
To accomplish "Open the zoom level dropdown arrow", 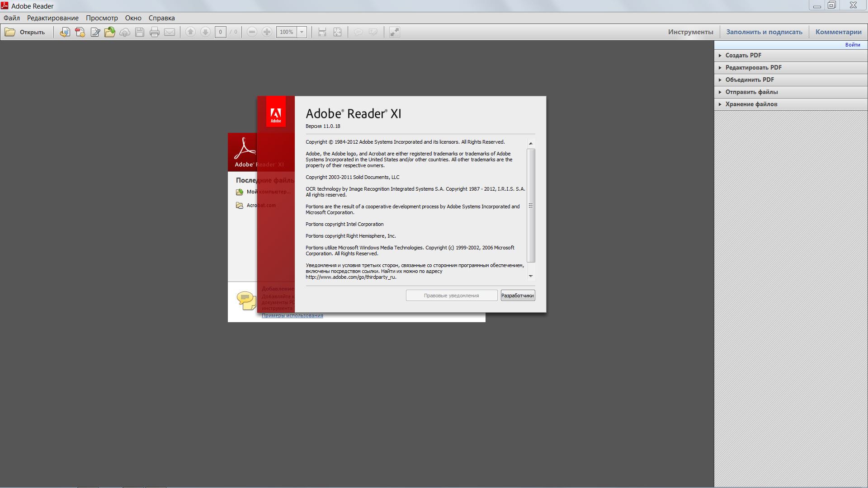I will (x=302, y=32).
